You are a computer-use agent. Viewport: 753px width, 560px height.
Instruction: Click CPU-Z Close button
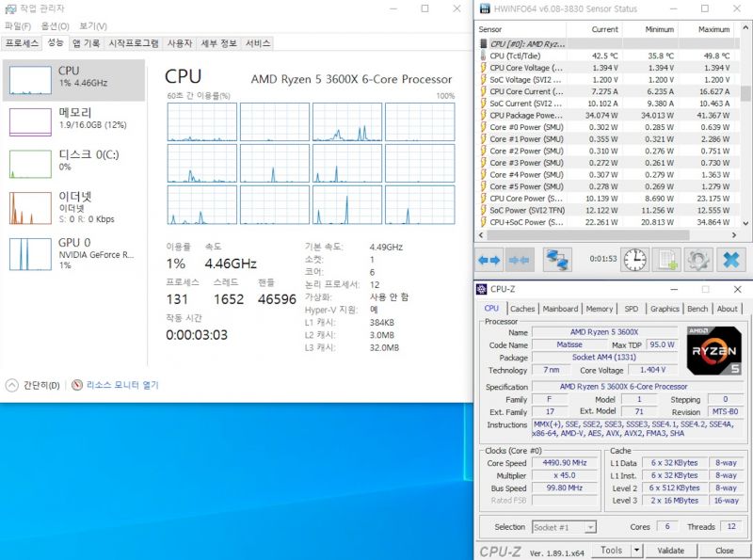(724, 551)
